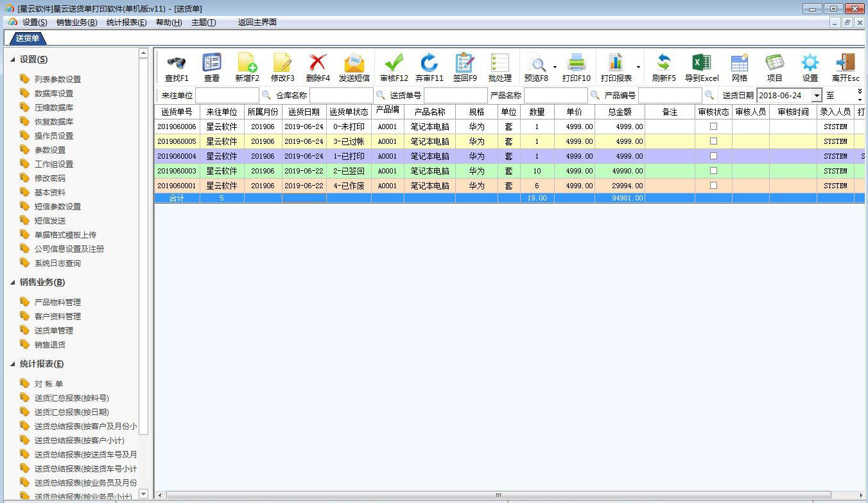The height and width of the screenshot is (503, 868).
Task: Click the horizontal scrollbar at the bottom of the table
Action: point(498,495)
